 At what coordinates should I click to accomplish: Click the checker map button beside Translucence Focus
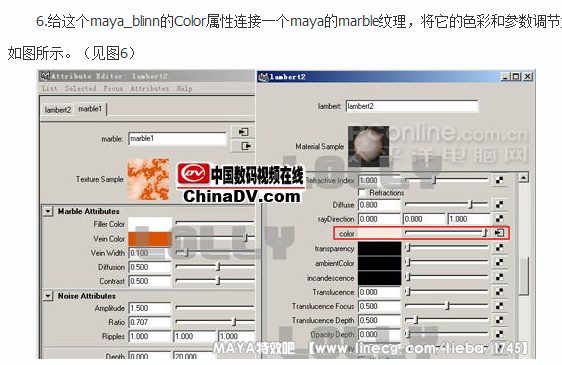click(x=500, y=305)
